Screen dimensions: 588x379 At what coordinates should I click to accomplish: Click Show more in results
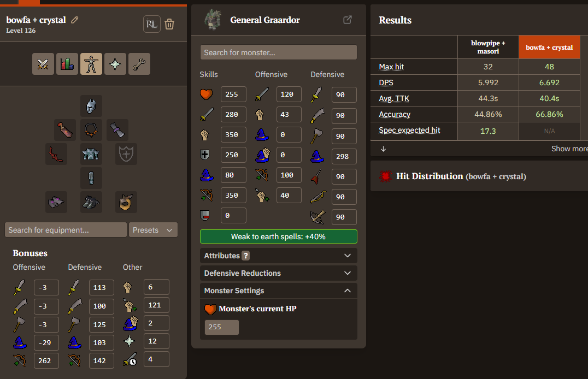pos(569,149)
